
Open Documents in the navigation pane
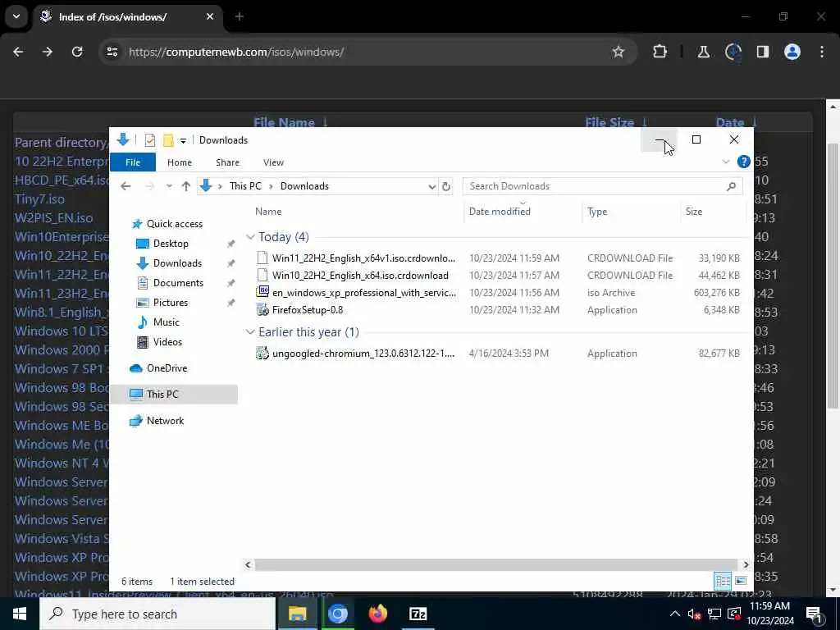[178, 283]
